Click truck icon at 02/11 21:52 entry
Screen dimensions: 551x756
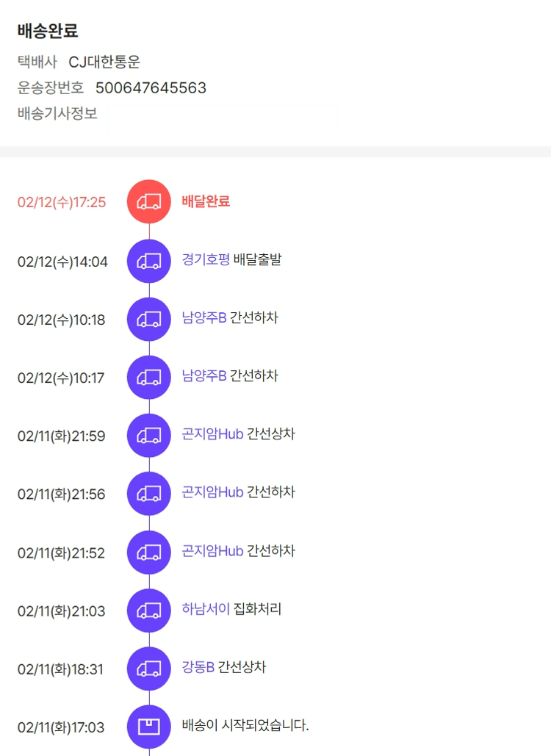149,552
